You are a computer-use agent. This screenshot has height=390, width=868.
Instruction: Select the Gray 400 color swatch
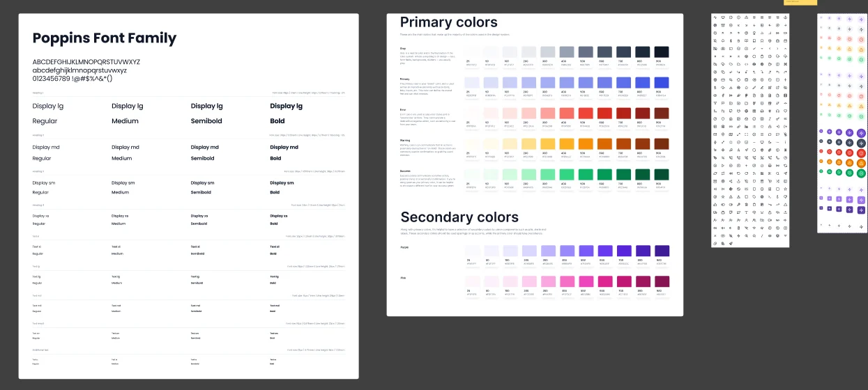point(567,52)
